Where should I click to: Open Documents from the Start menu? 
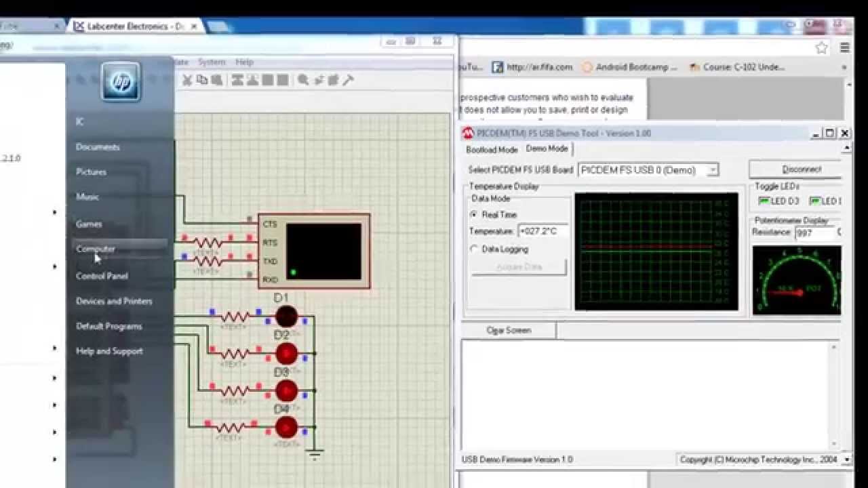(x=98, y=147)
